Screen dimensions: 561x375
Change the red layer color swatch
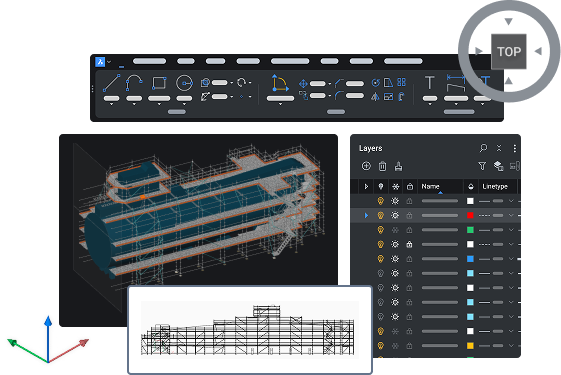click(470, 215)
